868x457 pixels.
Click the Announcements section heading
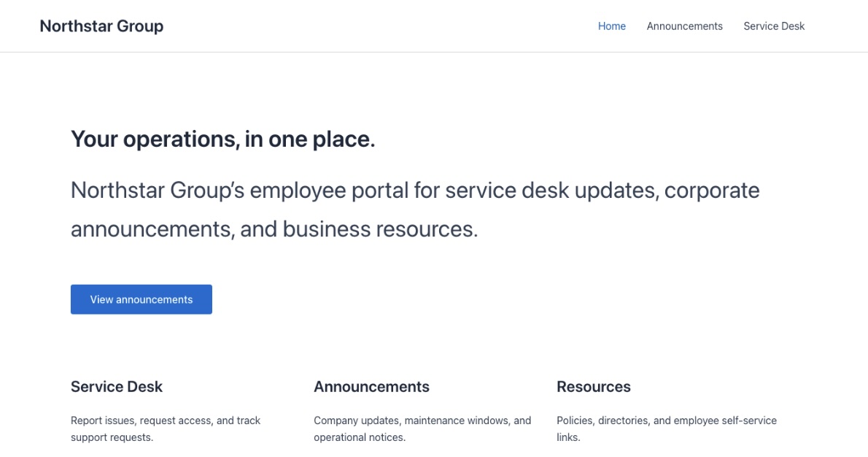371,387
